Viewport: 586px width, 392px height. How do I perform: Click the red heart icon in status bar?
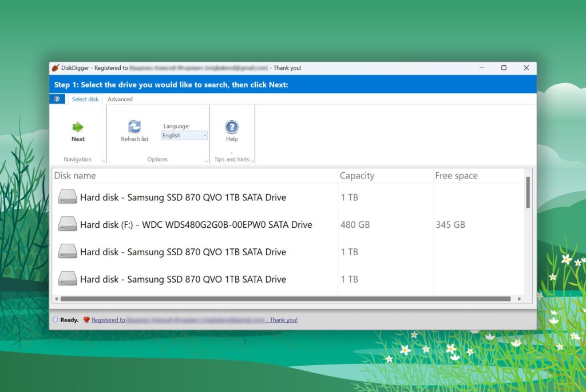click(x=87, y=319)
